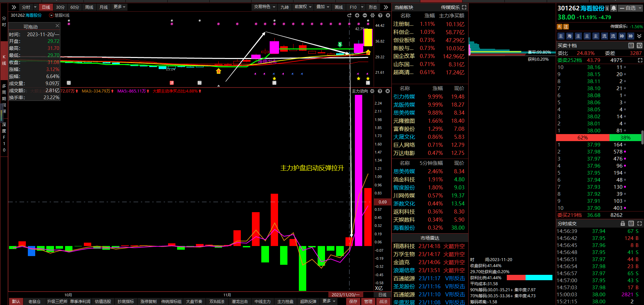Image resolution: width=644 pixels, height=305 pixels.
Task: Open 翔港科技 market radar entry
Action: click(x=404, y=246)
